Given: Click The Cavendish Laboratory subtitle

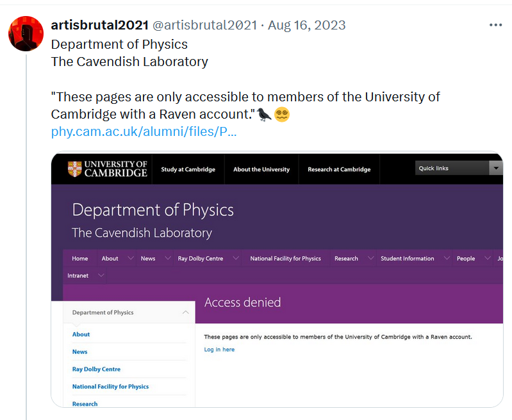Looking at the screenshot, I should [142, 233].
